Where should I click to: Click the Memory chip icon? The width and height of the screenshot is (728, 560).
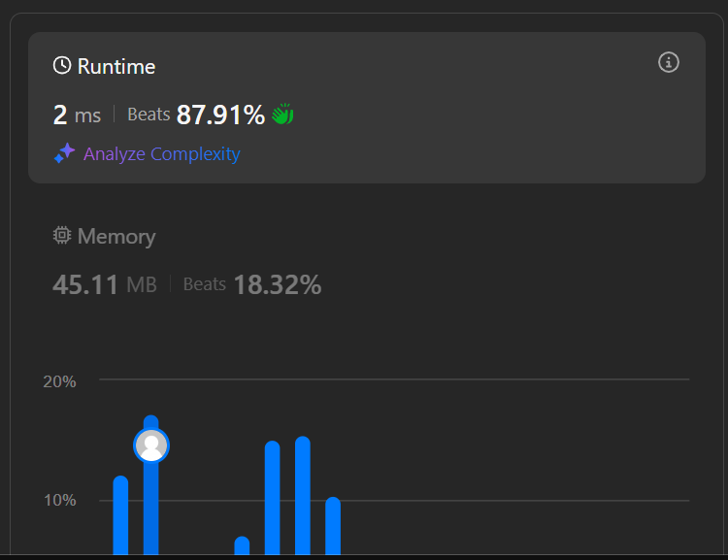coord(62,236)
